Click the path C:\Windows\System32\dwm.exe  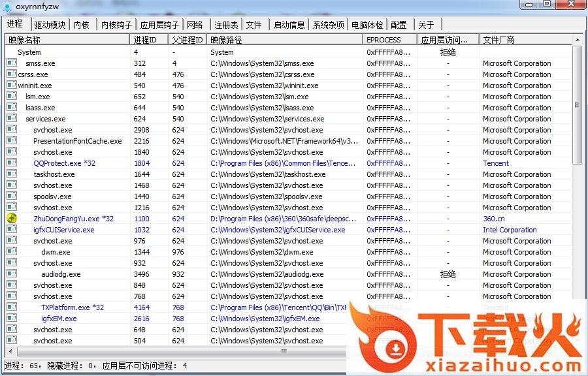click(x=262, y=252)
